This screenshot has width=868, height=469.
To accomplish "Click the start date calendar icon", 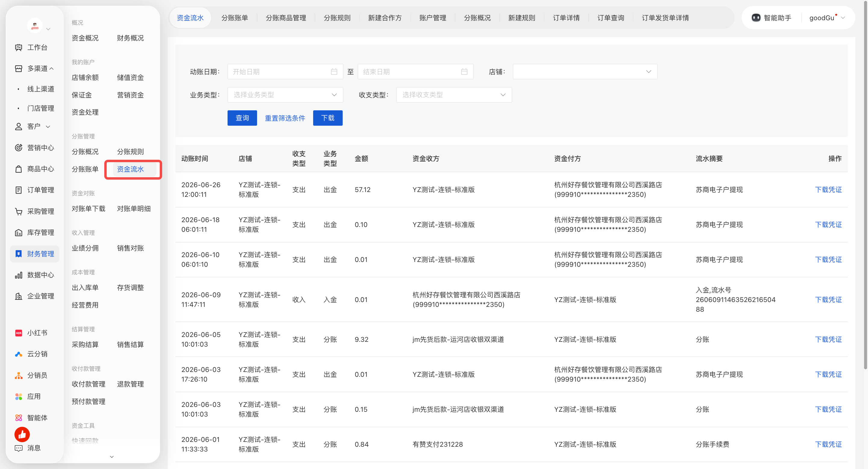I will (334, 72).
